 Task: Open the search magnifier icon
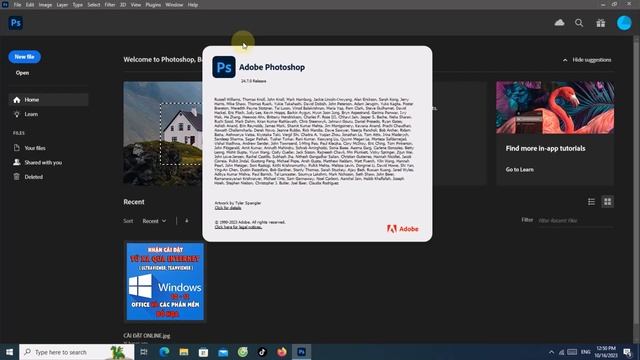click(579, 23)
